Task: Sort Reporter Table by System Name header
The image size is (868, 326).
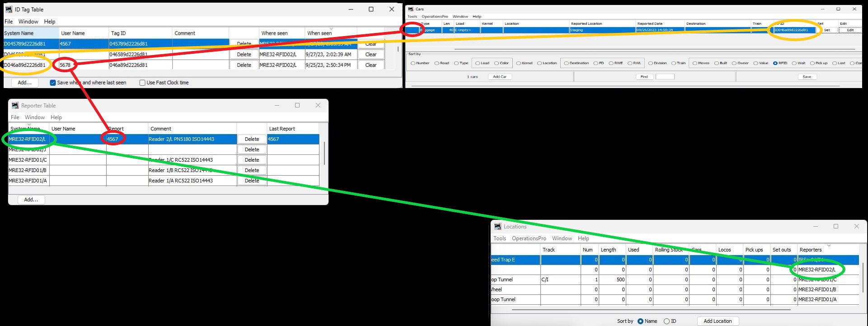Action: pyautogui.click(x=25, y=129)
